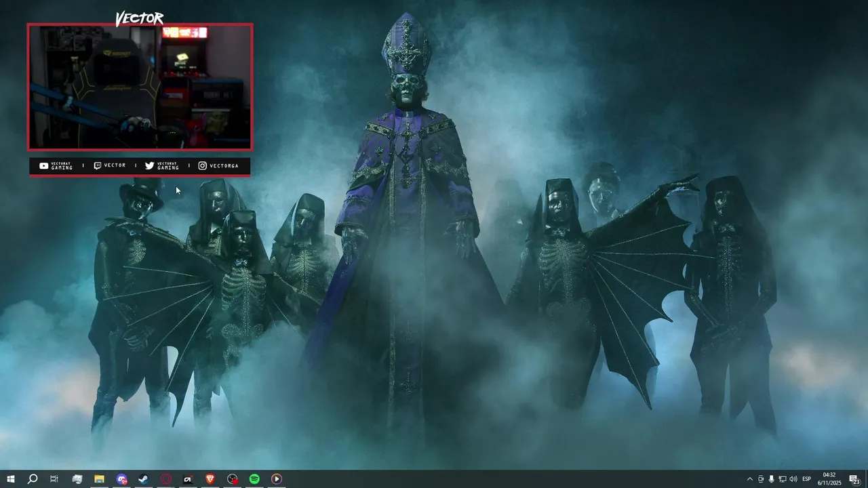Open taskbar search magnifier

point(32,479)
